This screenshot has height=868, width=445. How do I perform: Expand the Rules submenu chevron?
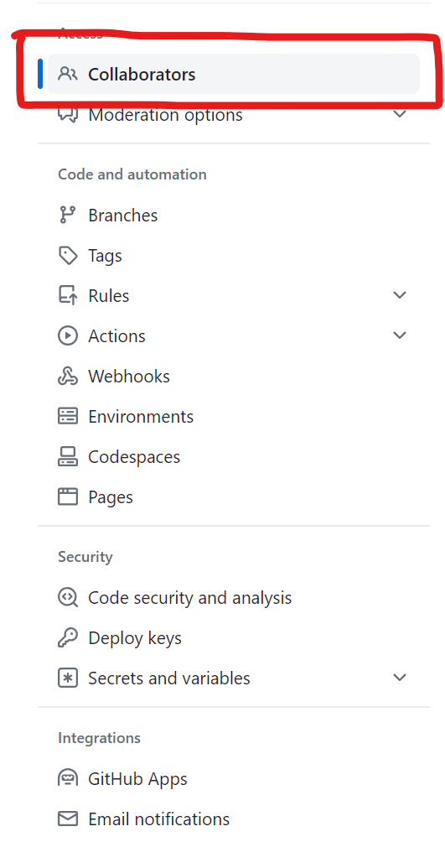pos(400,295)
